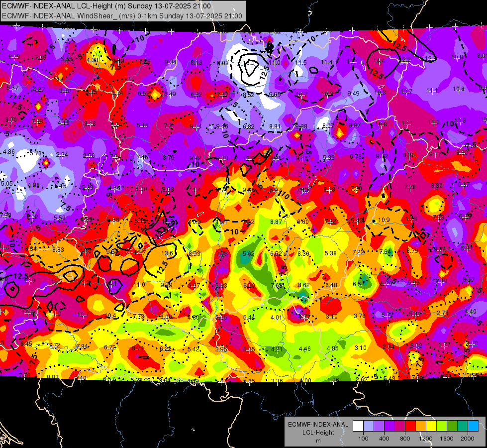The image size is (487, 448).
Task: Click grid value 4.86
Action: point(8,152)
